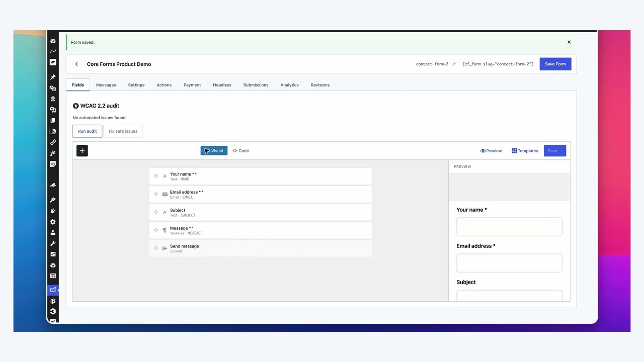The width and height of the screenshot is (644, 362).
Task: Open the Users person icon in sidebar
Action: 53,232
